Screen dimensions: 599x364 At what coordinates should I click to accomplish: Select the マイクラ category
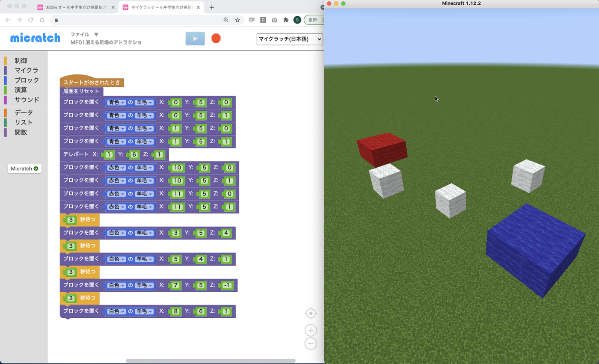(27, 70)
